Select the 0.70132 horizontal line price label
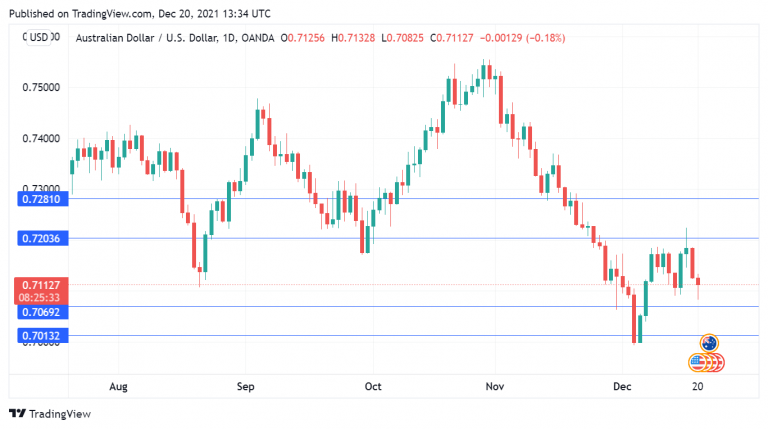This screenshot has height=429, width=768. [x=42, y=336]
